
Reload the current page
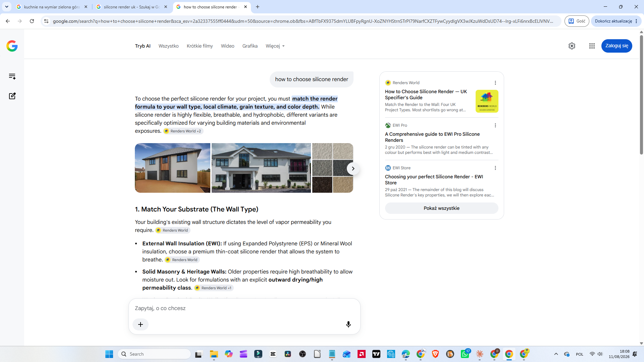pyautogui.click(x=32, y=21)
